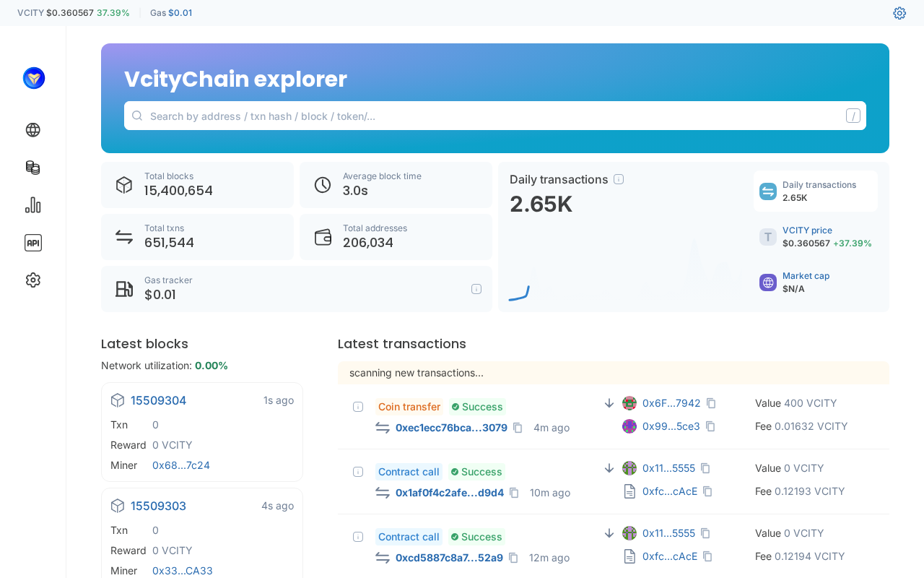The image size is (924, 578).
Task: Click the details icon for transaction 0xcd5887c8a7...52a9
Action: pyautogui.click(x=358, y=537)
